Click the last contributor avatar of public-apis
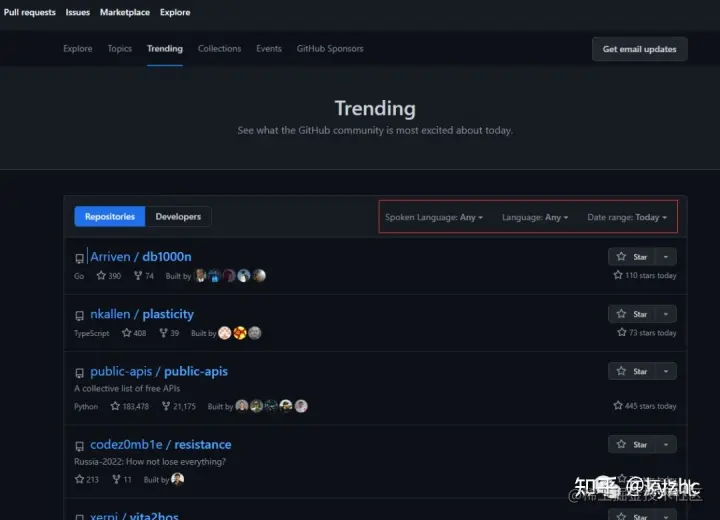Viewport: 720px width, 520px height. (301, 406)
